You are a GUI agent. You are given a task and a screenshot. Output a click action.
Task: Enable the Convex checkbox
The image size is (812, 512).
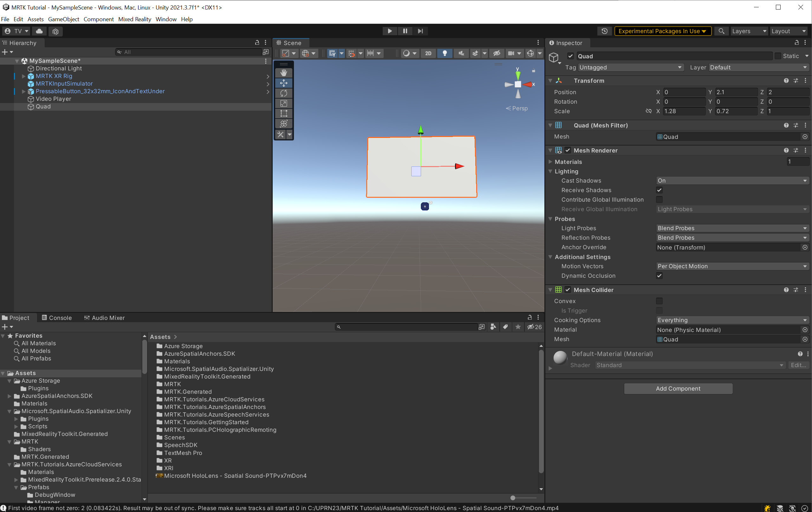(659, 301)
